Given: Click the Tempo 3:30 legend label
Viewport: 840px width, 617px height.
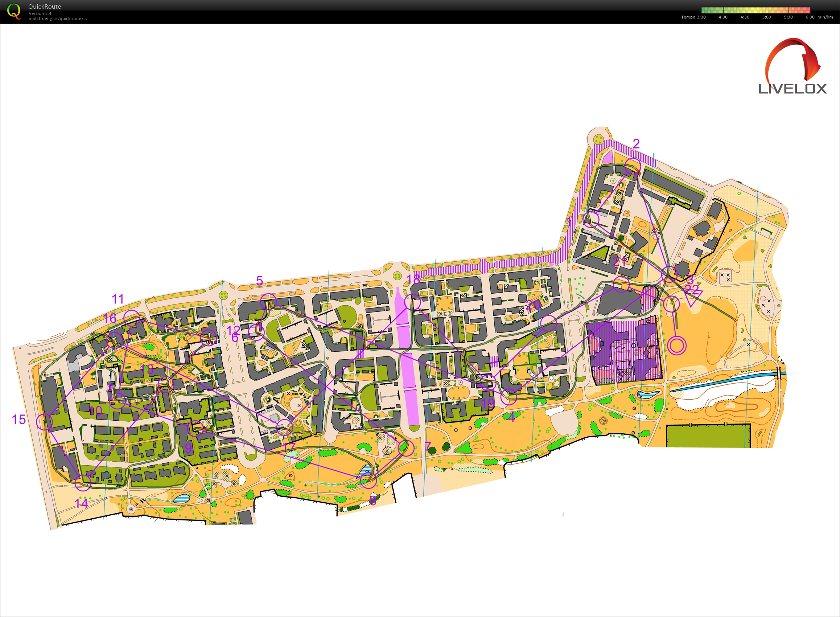Looking at the screenshot, I should [x=693, y=17].
